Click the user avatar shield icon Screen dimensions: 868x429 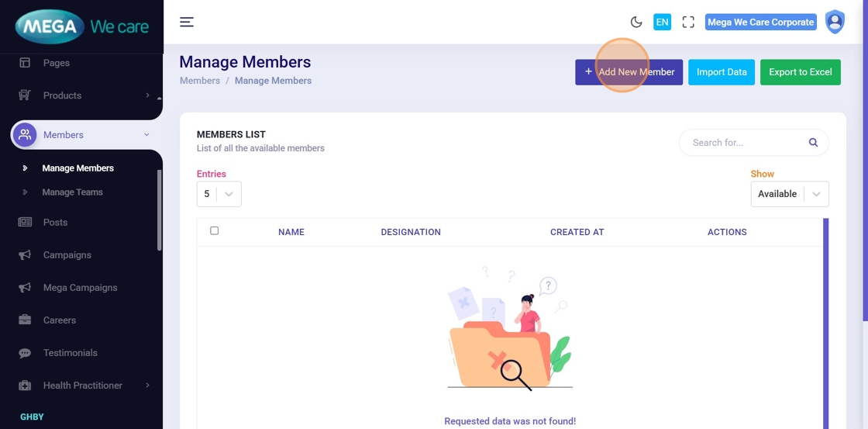click(x=835, y=22)
